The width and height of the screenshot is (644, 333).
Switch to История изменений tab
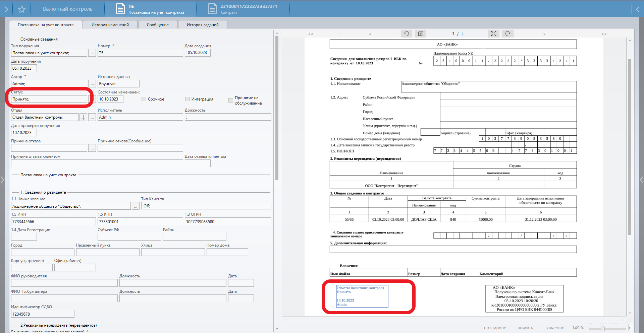[110, 25]
